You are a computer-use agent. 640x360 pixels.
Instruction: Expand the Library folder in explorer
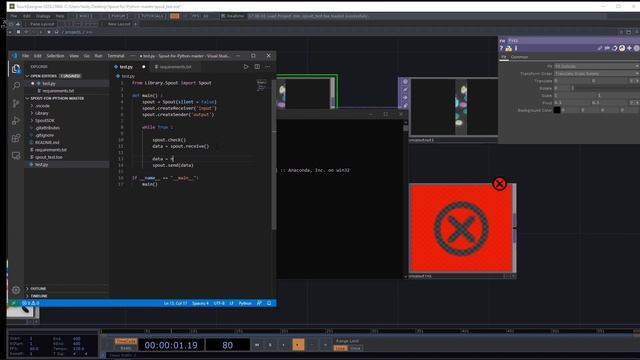[42, 113]
